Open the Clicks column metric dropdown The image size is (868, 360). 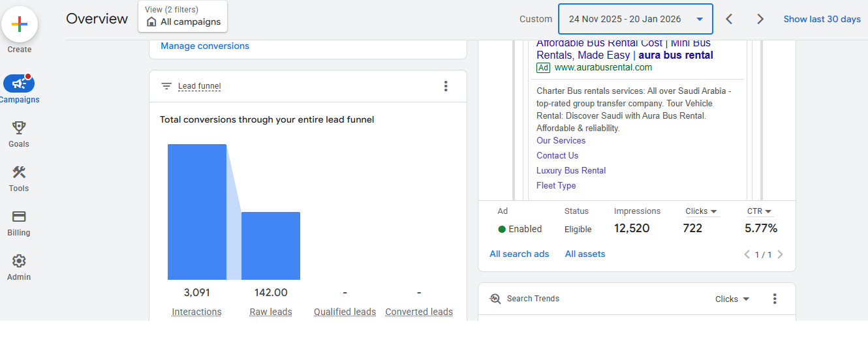click(x=701, y=211)
